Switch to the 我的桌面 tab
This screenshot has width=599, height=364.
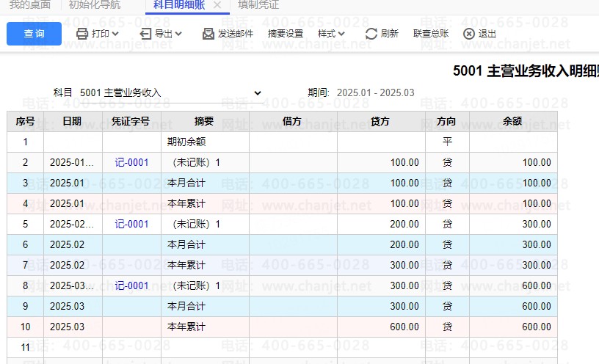pos(30,5)
